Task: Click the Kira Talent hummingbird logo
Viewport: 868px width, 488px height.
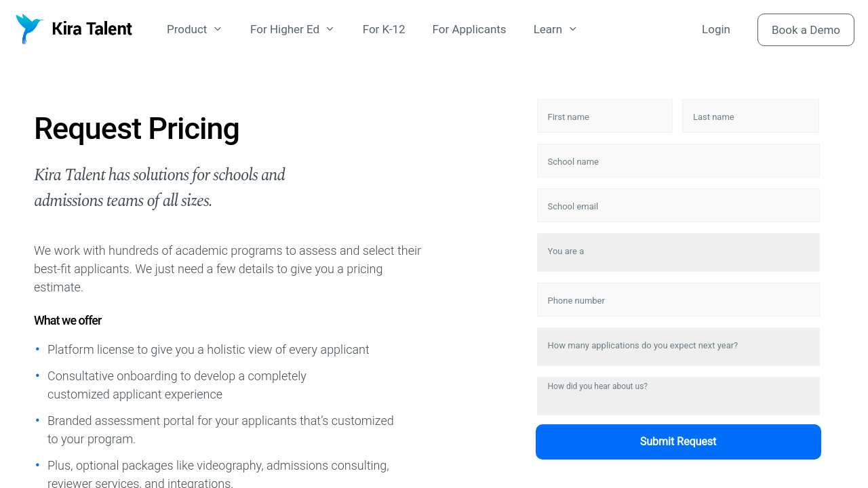Action: tap(29, 29)
